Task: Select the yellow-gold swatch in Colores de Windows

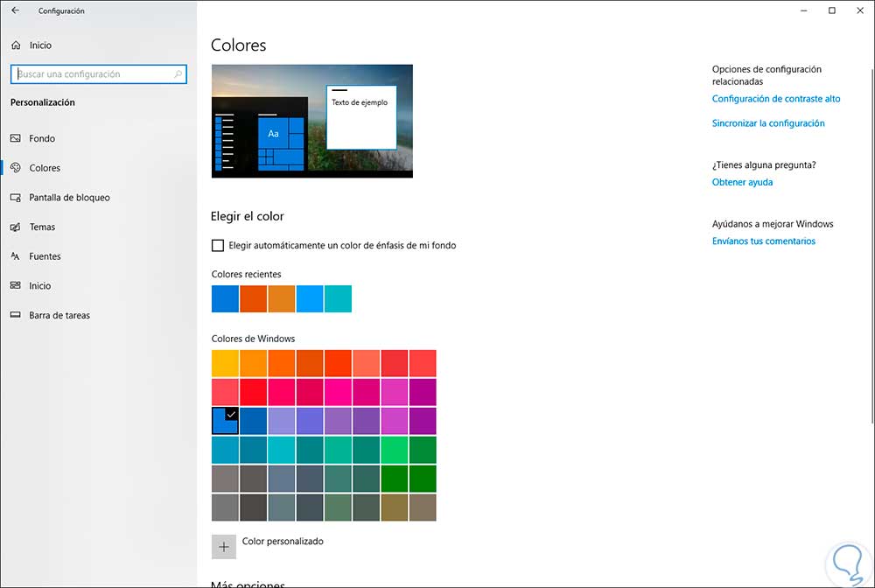Action: coord(225,363)
